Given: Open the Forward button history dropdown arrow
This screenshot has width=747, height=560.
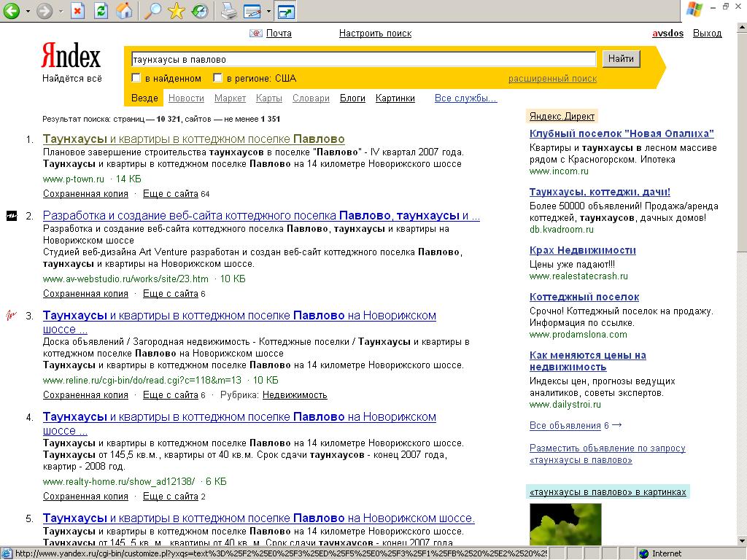Looking at the screenshot, I should [60, 12].
